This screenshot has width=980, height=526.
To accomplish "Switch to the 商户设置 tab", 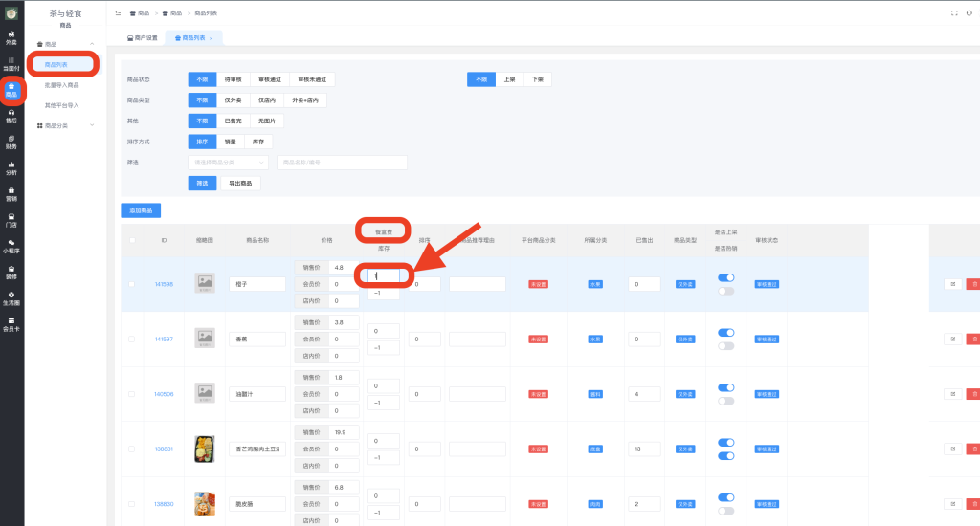I will (144, 37).
